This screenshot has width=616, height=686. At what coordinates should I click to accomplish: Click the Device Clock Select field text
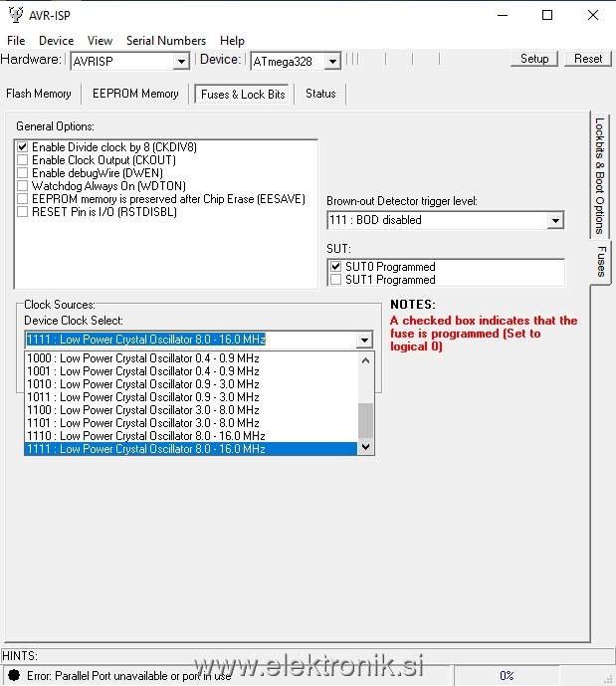(146, 340)
